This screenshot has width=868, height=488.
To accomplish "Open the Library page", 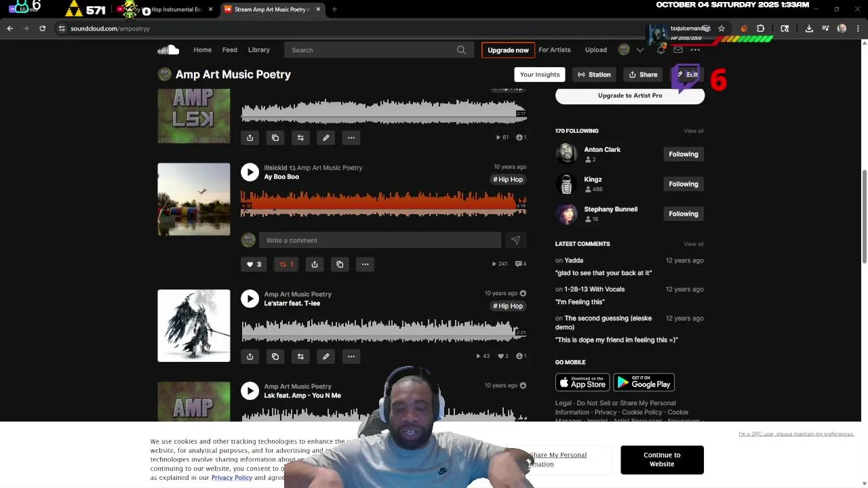I will pos(259,49).
